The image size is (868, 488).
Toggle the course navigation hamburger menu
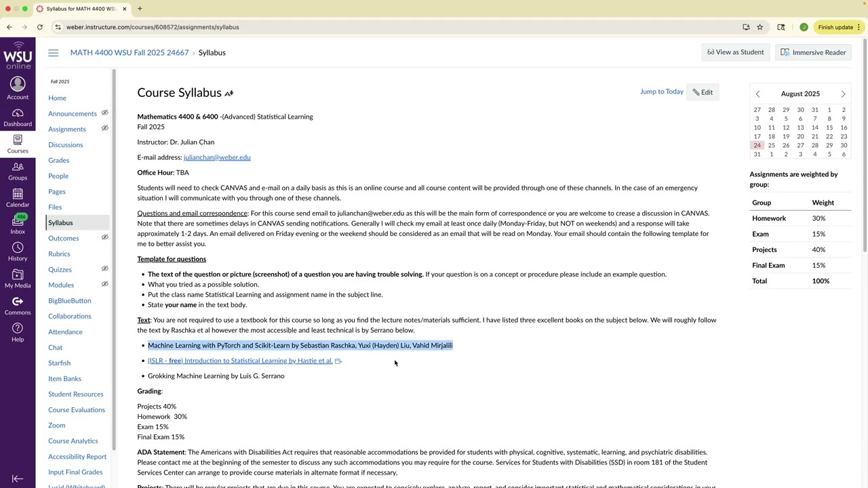click(x=54, y=52)
